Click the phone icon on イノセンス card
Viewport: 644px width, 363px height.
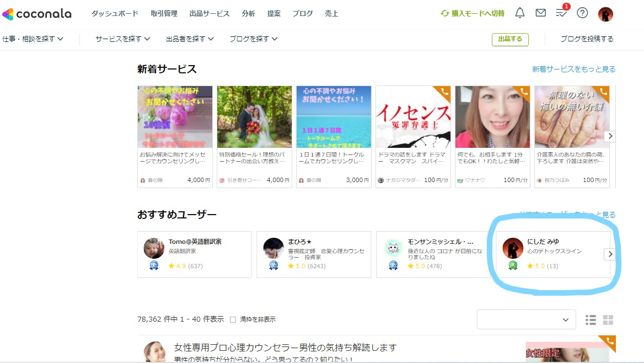coord(445,92)
